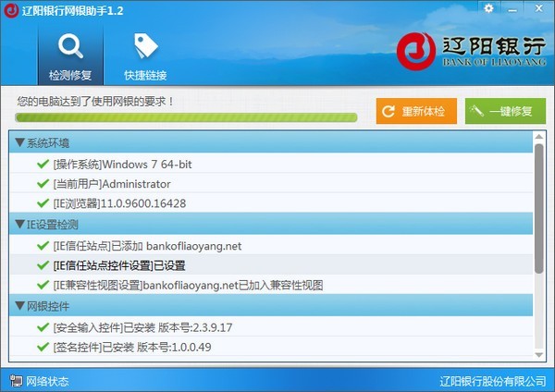This screenshot has height=392, width=555.
Task: Click the 网络状态 label
Action: [x=47, y=381]
